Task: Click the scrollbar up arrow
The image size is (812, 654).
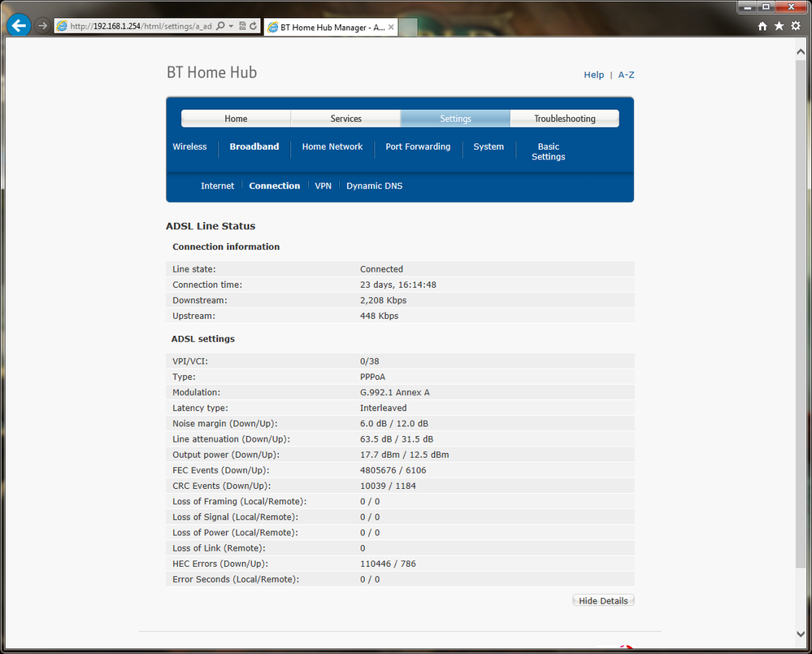Action: pyautogui.click(x=801, y=52)
